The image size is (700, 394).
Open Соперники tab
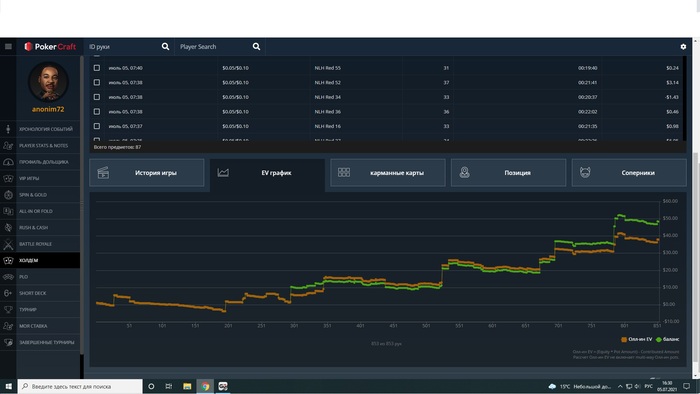click(x=629, y=173)
